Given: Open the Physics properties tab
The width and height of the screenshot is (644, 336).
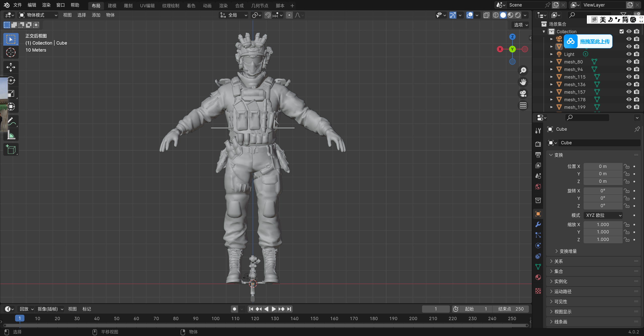Looking at the screenshot, I should [x=538, y=245].
